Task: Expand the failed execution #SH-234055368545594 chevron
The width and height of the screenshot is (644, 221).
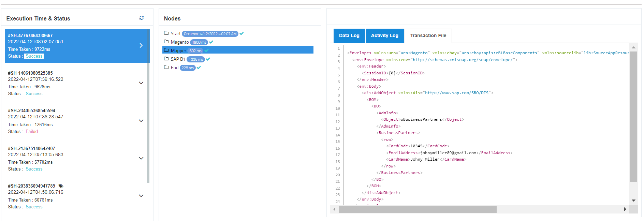Action: click(x=141, y=121)
